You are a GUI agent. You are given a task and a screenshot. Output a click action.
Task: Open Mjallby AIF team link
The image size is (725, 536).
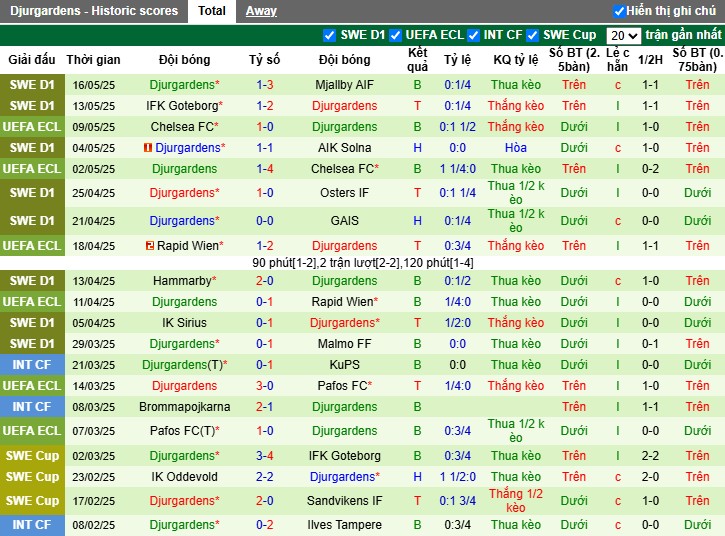(344, 85)
